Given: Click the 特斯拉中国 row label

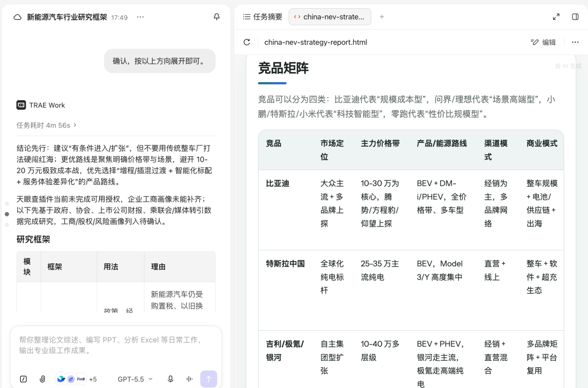Looking at the screenshot, I should coord(285,264).
